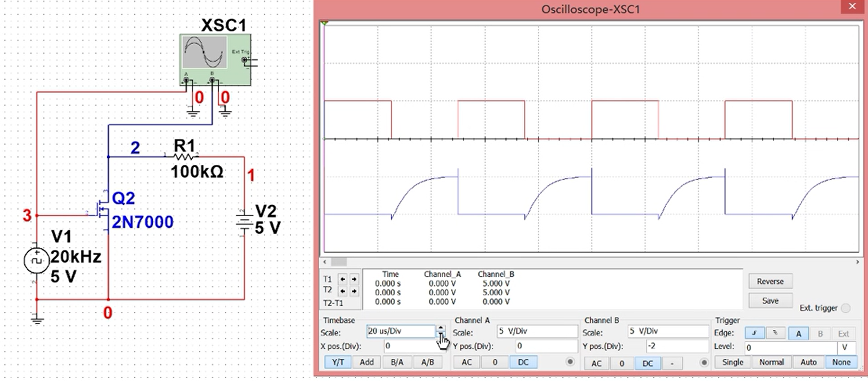Move cursor T1 left with arrow
The image size is (868, 381).
coord(343,279)
